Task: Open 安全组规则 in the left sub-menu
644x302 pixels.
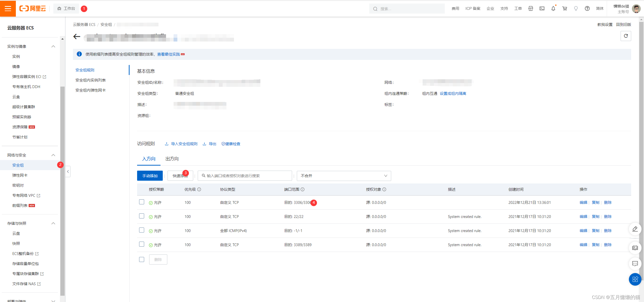Action: pyautogui.click(x=85, y=70)
